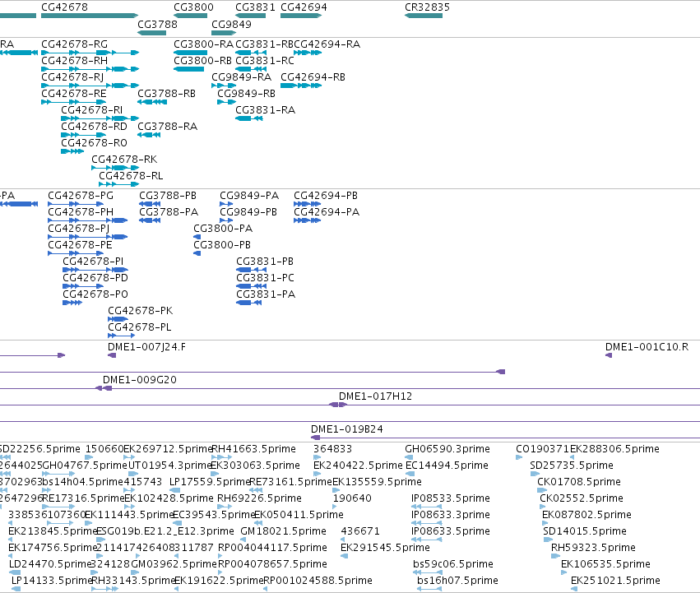Select protein CG42678-PO
The height and width of the screenshot is (593, 700).
pos(72,303)
